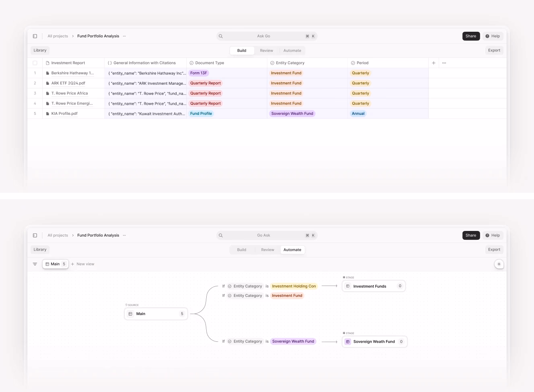The image size is (534, 392).
Task: Click the document icon in Investment Report header
Action: tap(47, 63)
